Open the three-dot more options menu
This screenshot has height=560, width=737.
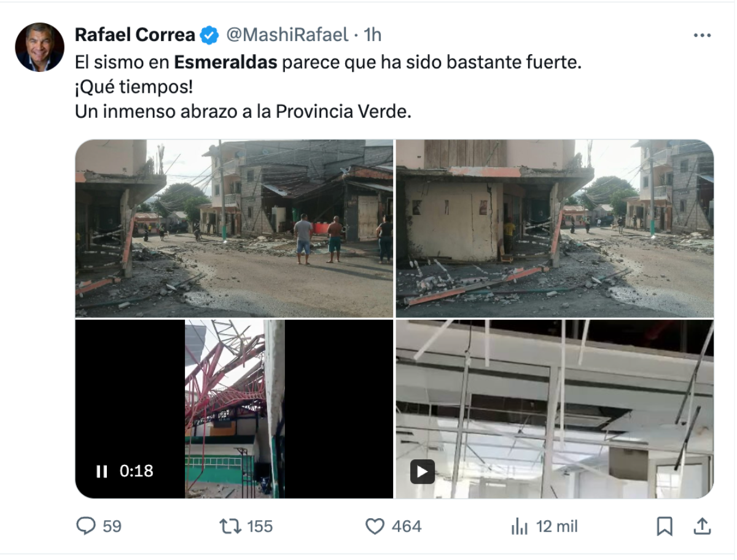pyautogui.click(x=702, y=36)
